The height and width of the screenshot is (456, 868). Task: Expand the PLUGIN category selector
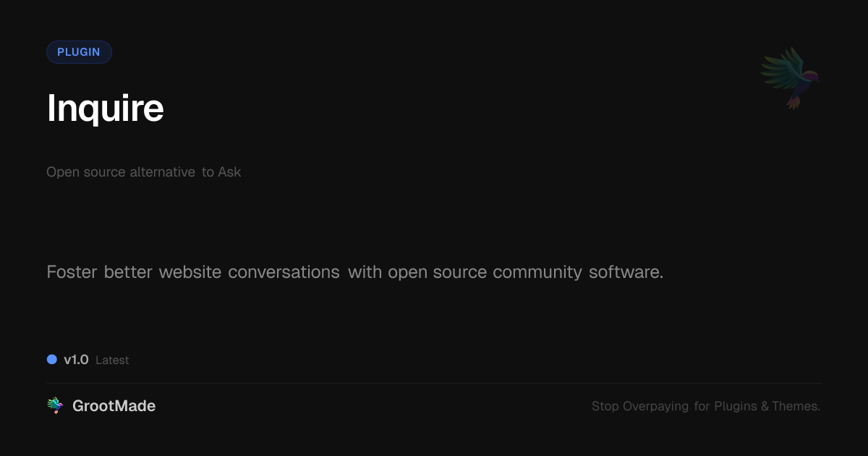(x=79, y=51)
